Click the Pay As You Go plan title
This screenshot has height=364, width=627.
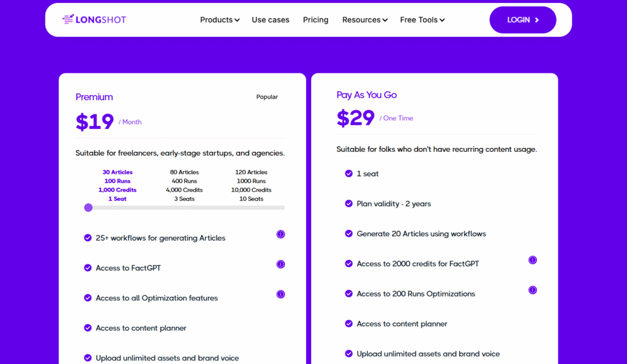[367, 95]
